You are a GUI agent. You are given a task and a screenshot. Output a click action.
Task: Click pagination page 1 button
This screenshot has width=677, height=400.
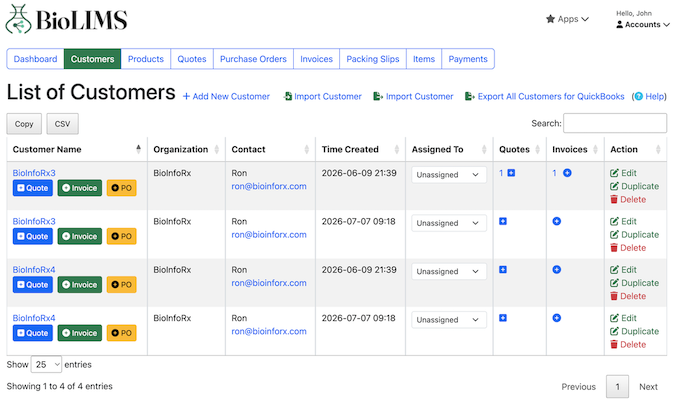pyautogui.click(x=617, y=387)
